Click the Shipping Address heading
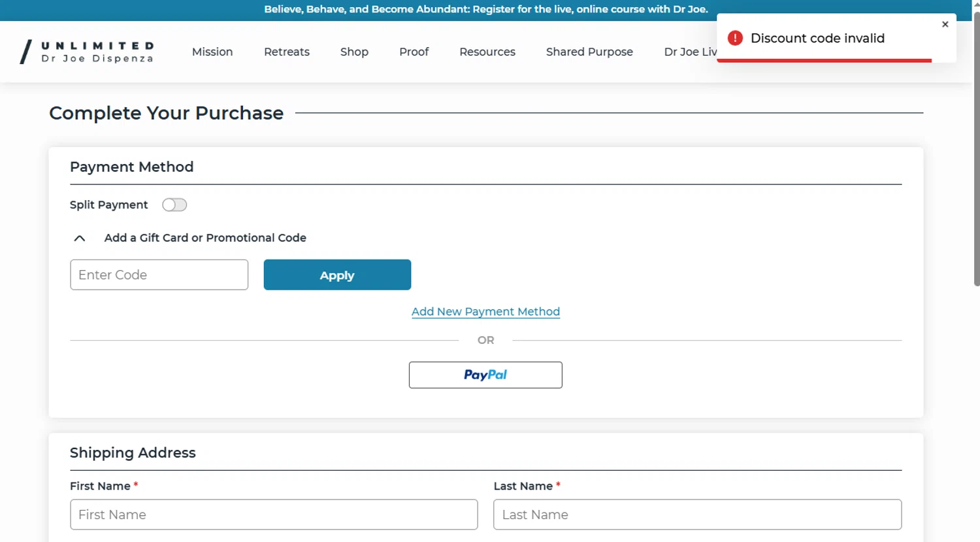The width and height of the screenshot is (980, 542). tap(133, 452)
